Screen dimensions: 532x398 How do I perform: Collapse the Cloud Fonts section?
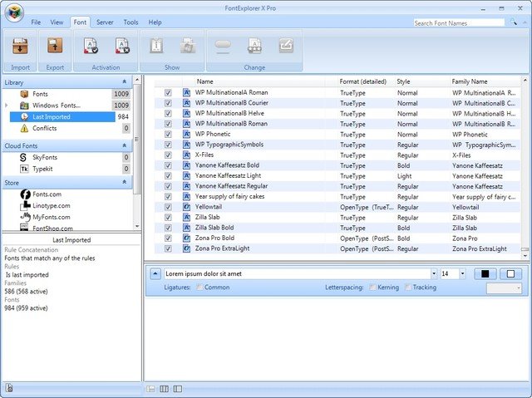[124, 145]
